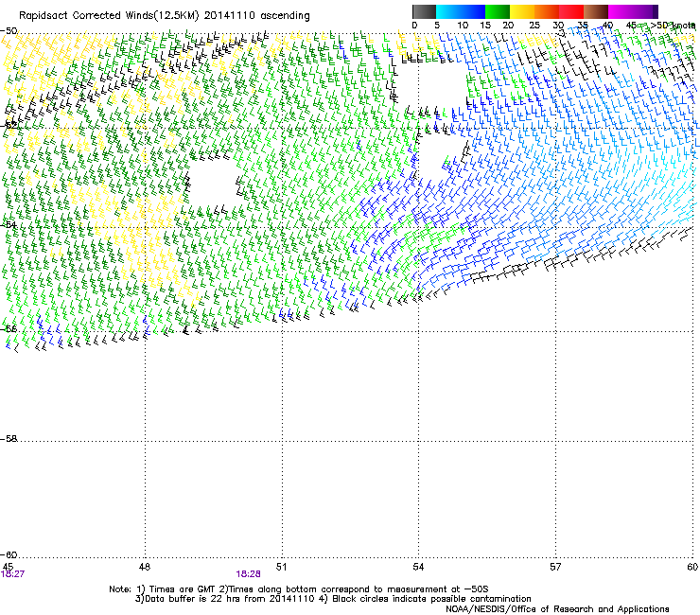Screen dimensions: 700x615
Task: Click the '5' legend scale label
Action: pyautogui.click(x=437, y=26)
